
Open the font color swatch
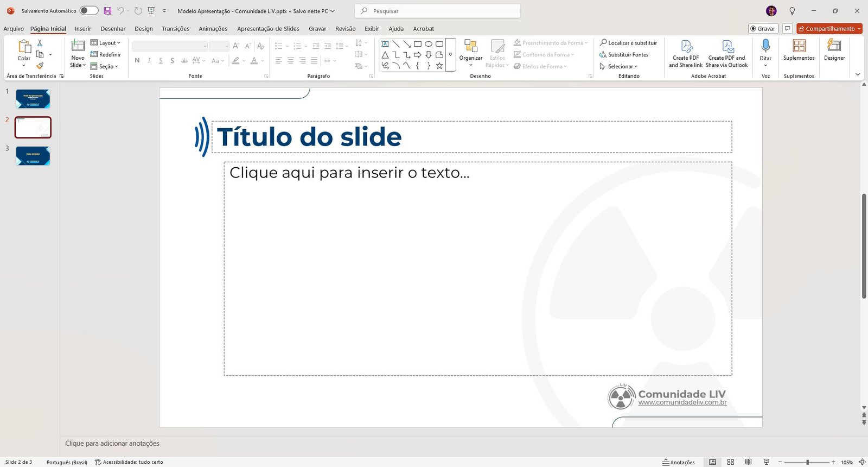tap(254, 61)
